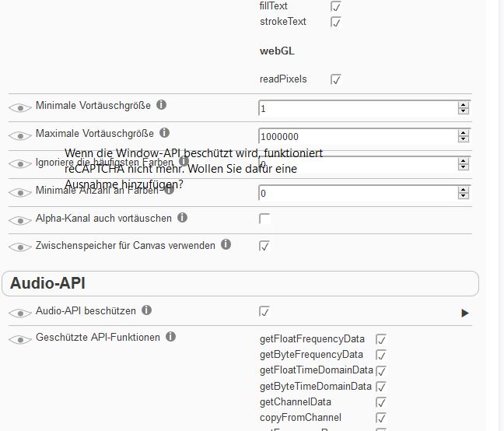Increase Minimale Vortäuschgröße with up arrow

(x=464, y=106)
